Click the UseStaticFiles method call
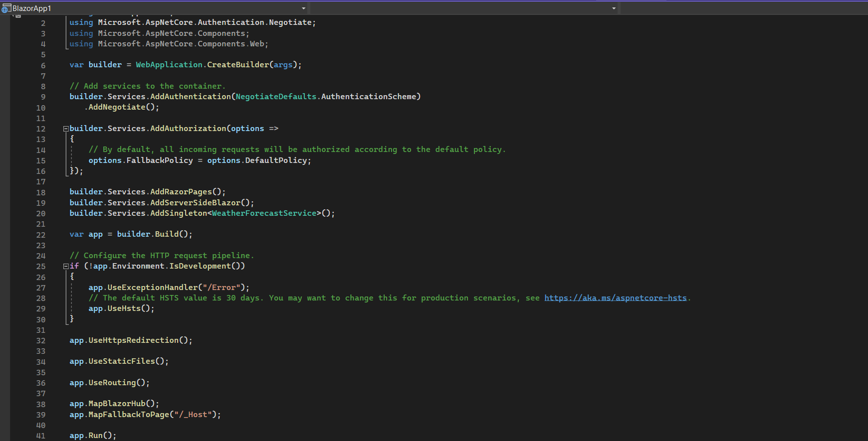868x441 pixels. point(122,361)
